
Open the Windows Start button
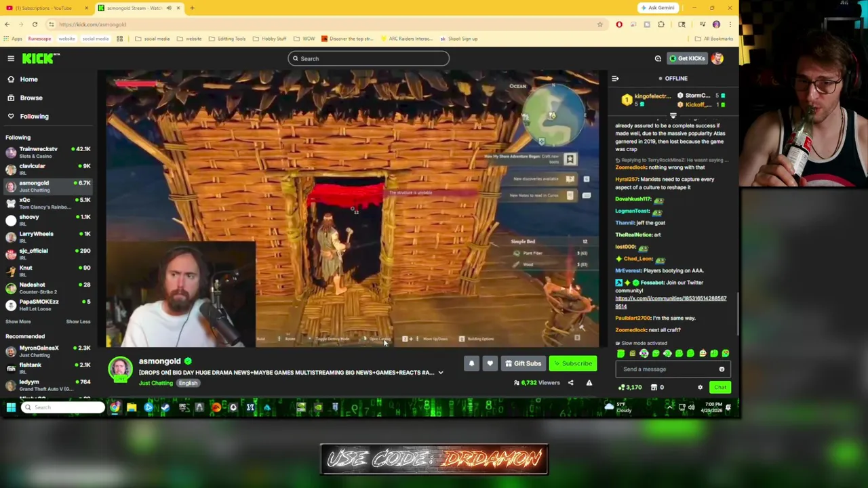11,407
